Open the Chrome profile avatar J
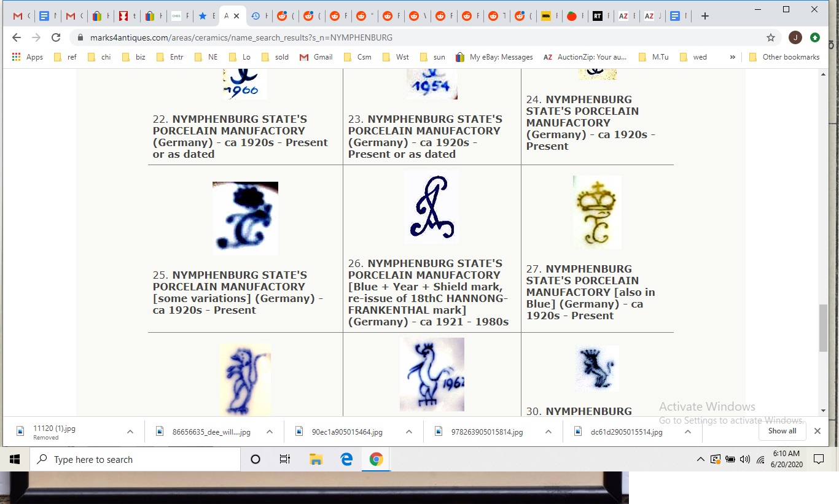Viewport: 839px width, 504px height. click(x=795, y=37)
